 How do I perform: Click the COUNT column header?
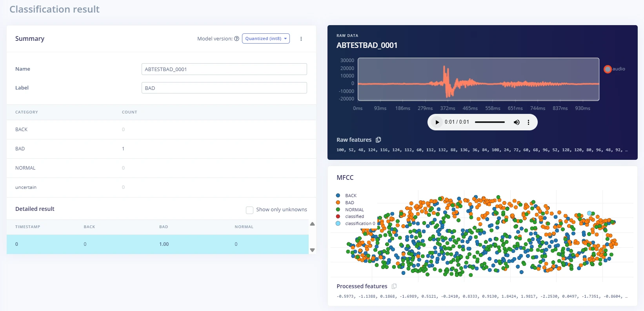129,112
